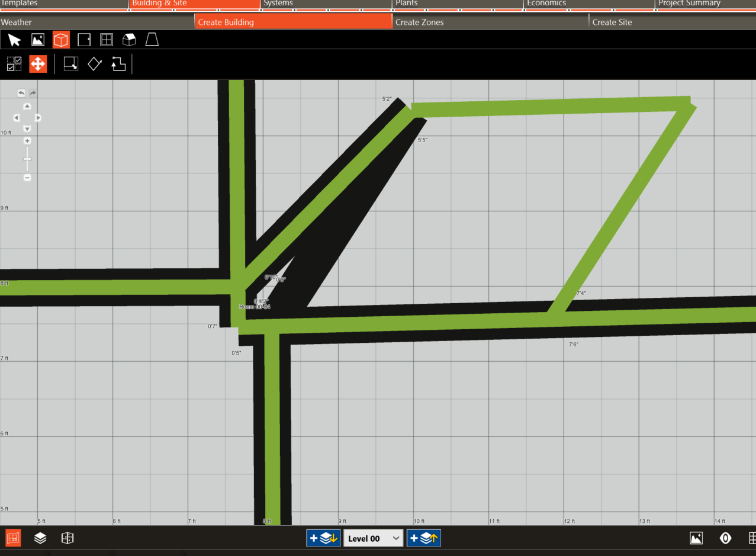
Task: Zoom out with the minus button
Action: tap(27, 178)
